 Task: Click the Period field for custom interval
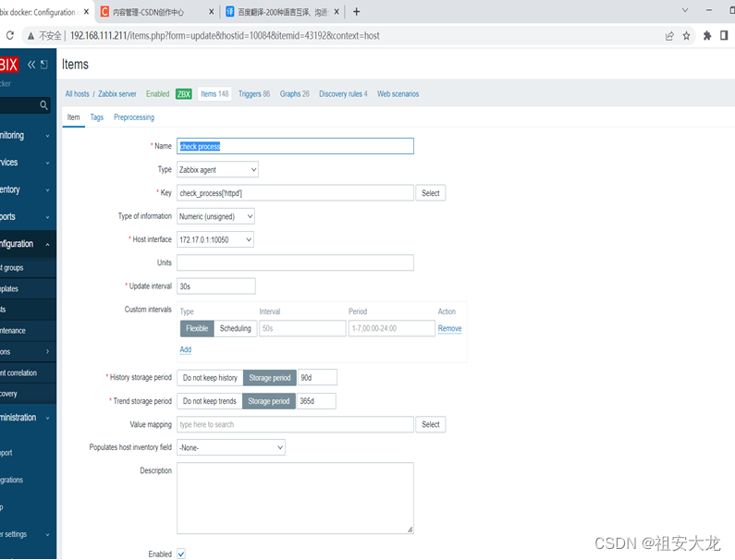click(x=392, y=328)
